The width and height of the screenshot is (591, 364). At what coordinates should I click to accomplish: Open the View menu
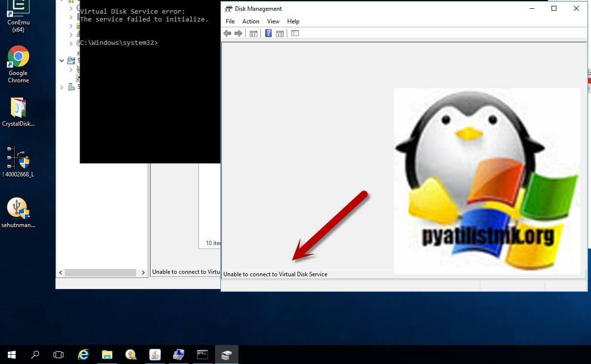273,21
